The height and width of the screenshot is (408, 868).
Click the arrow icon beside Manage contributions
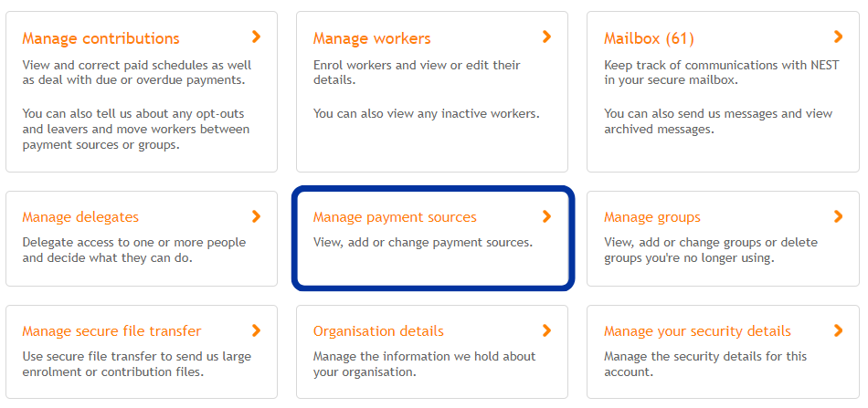tap(256, 37)
